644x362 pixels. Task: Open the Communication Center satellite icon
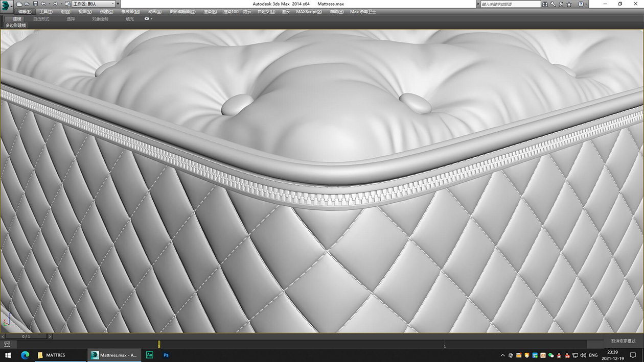561,4
